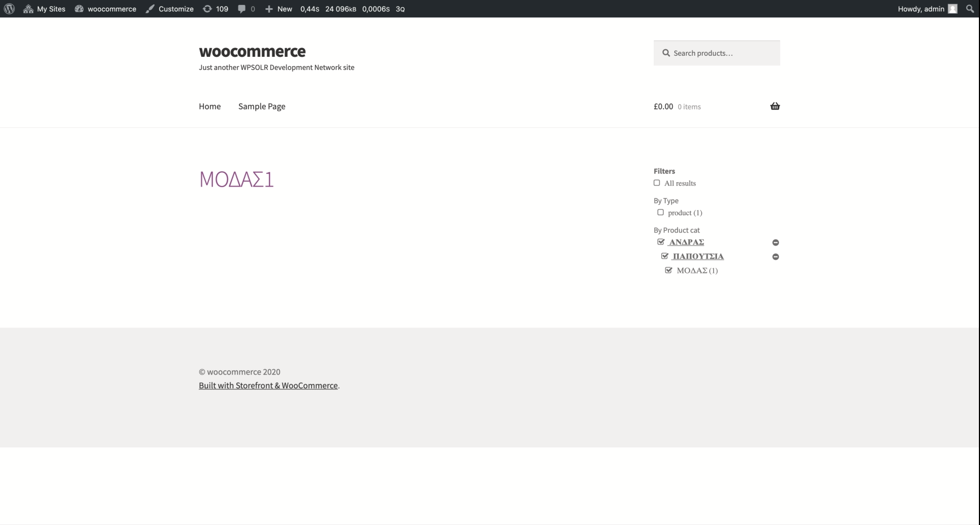Click the By Product cat heading
The height and width of the screenshot is (525, 980).
(676, 230)
